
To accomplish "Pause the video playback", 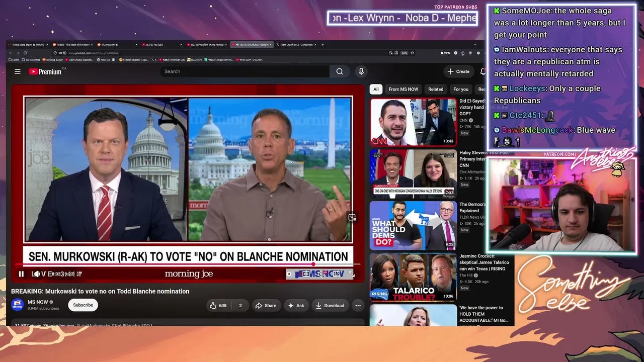I will [21, 274].
